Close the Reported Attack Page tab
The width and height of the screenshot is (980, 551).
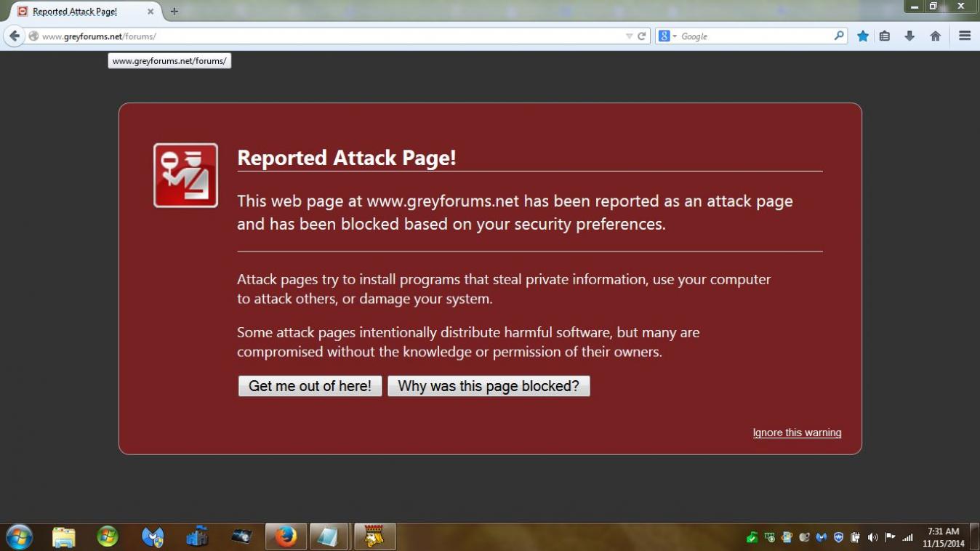tap(150, 12)
